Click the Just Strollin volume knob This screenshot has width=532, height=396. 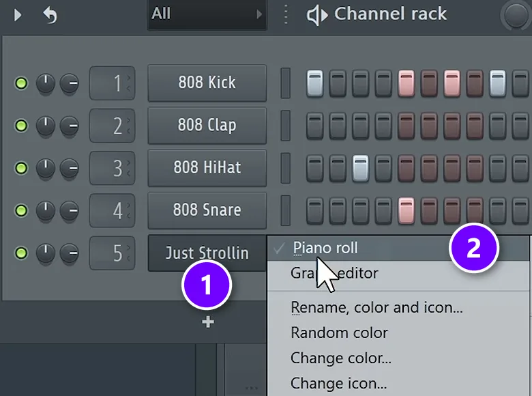coord(70,253)
